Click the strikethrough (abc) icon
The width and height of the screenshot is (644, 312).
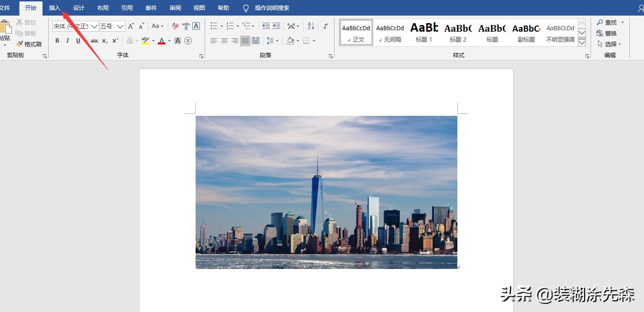coord(94,41)
